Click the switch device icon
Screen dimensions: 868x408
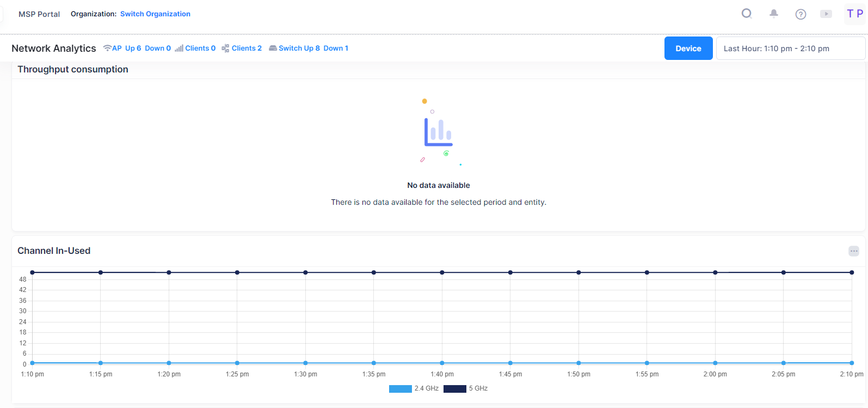coord(273,48)
